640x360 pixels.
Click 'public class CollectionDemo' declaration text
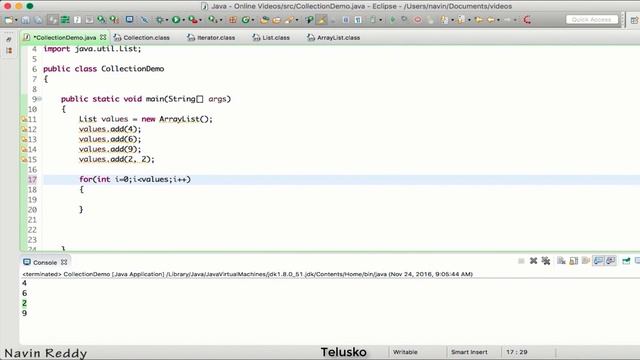[x=103, y=69]
